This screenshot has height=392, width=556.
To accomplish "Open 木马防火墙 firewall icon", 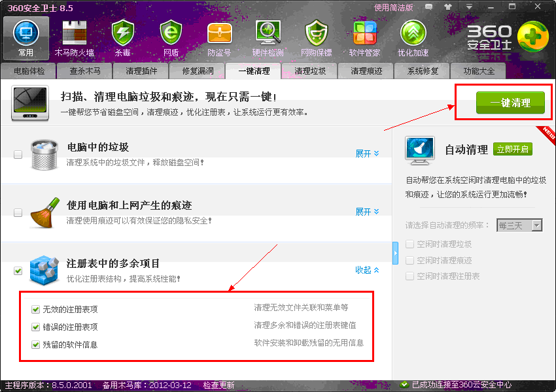I will point(75,39).
